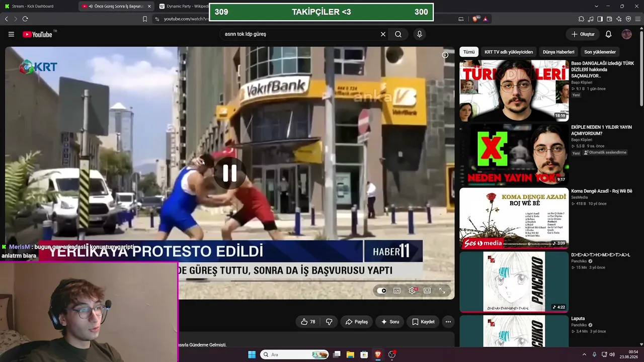Open the taskbar volume control
Image resolution: width=644 pixels, height=362 pixels.
(612, 354)
